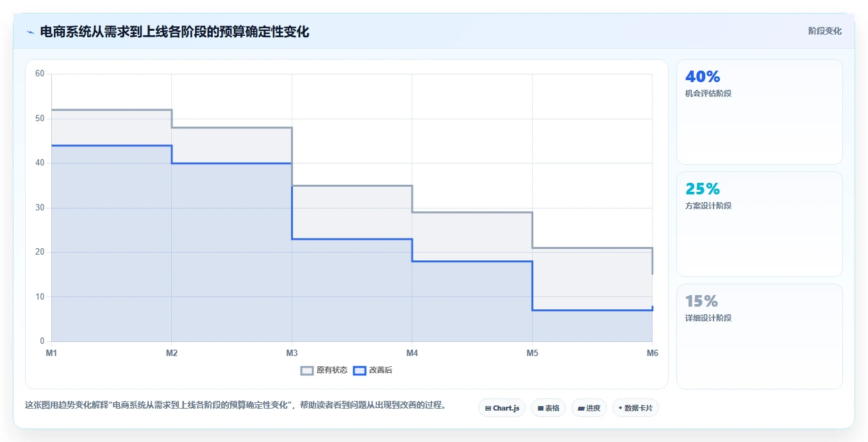This screenshot has height=442, width=868.
Task: Click the M6 axis label
Action: pyautogui.click(x=652, y=353)
